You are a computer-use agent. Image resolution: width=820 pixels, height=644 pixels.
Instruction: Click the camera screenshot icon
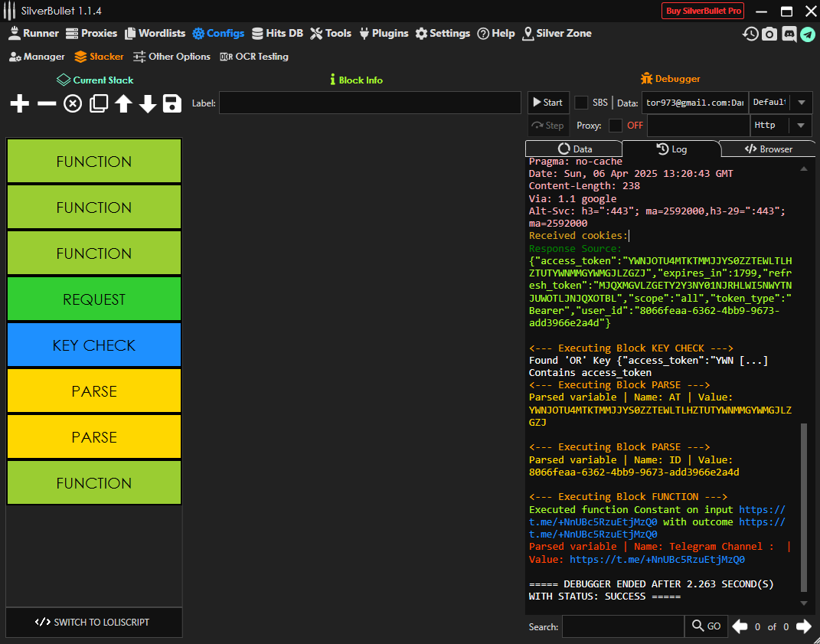[x=769, y=34]
